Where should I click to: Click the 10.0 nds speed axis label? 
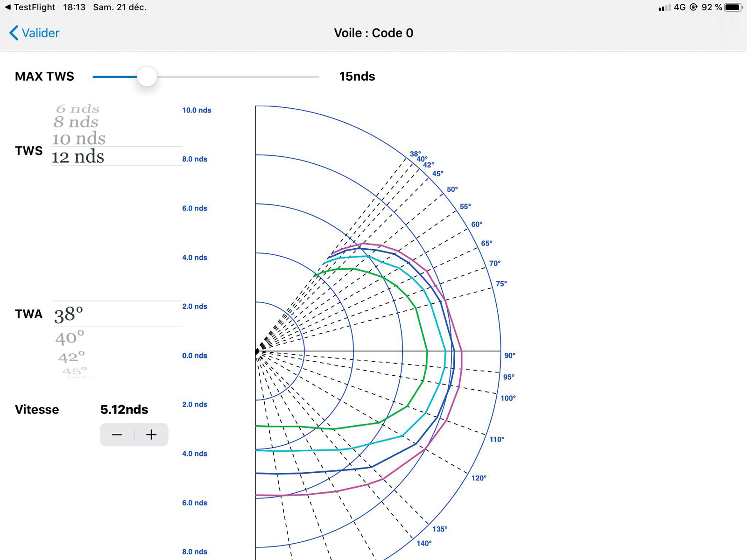197,110
